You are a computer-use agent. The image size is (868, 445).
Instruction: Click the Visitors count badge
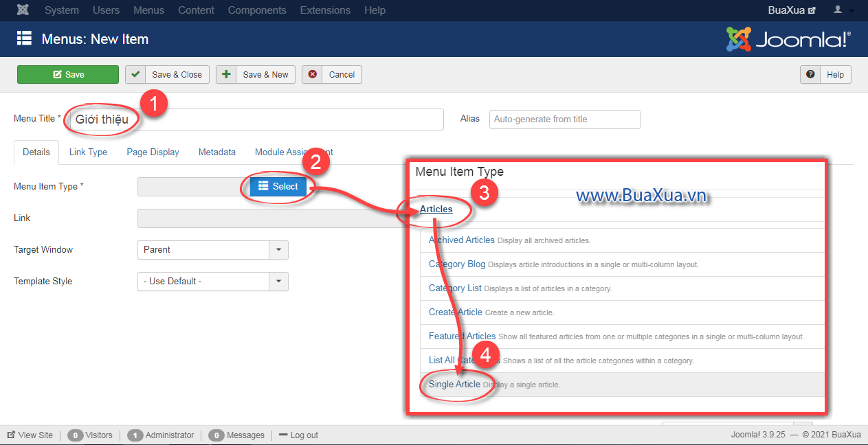[76, 435]
